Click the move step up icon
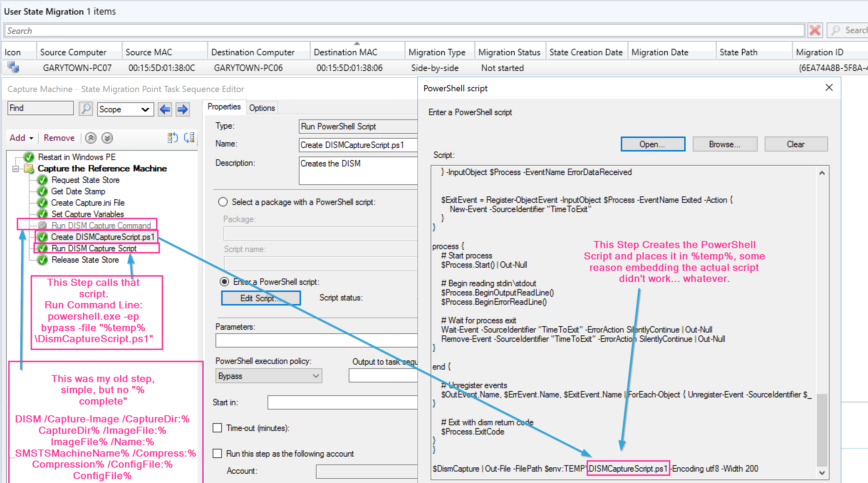The width and height of the screenshot is (868, 483). (91, 138)
